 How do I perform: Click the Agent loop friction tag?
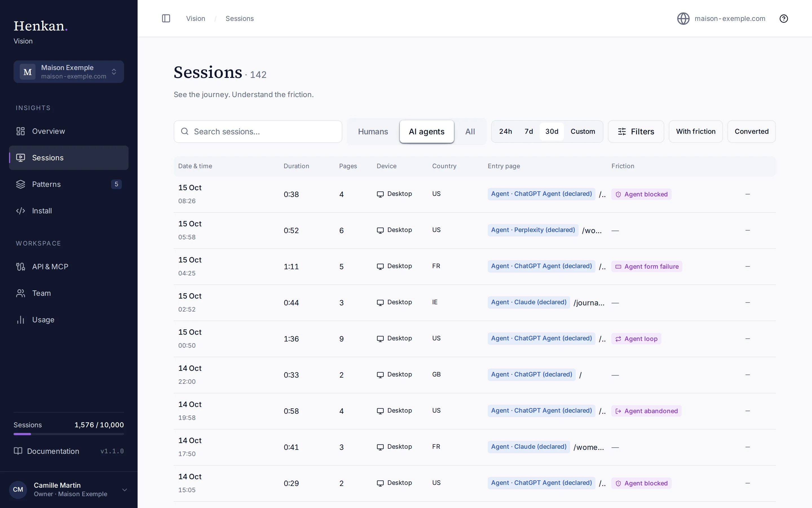tap(636, 339)
